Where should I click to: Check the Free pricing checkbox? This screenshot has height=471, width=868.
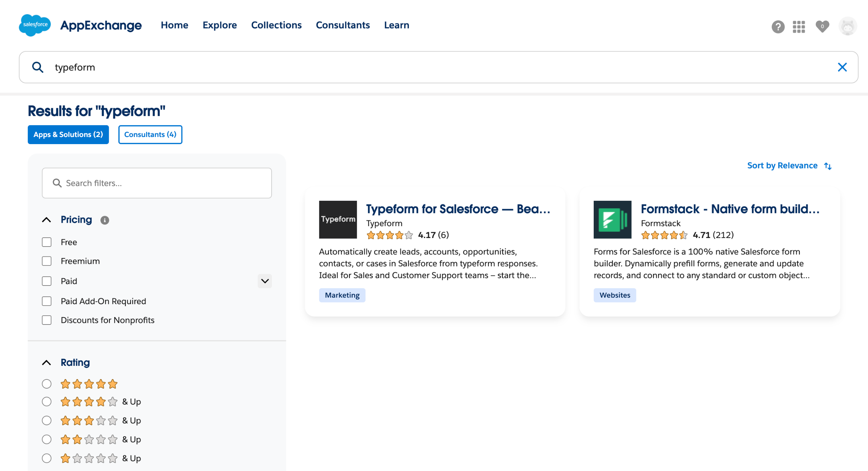tap(46, 242)
